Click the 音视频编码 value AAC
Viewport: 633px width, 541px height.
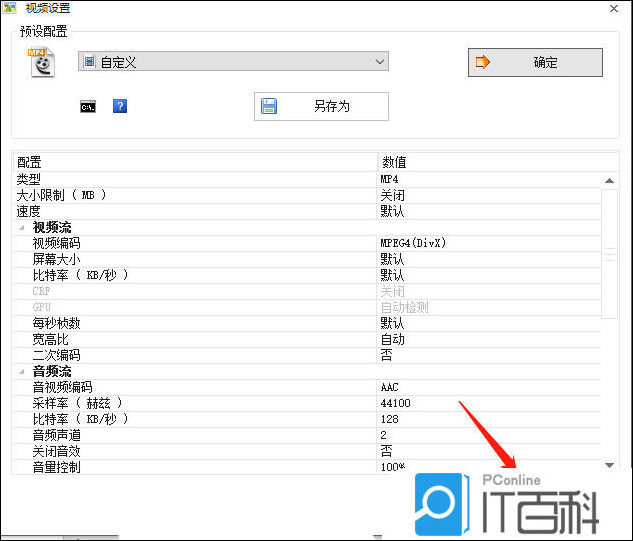(x=389, y=387)
